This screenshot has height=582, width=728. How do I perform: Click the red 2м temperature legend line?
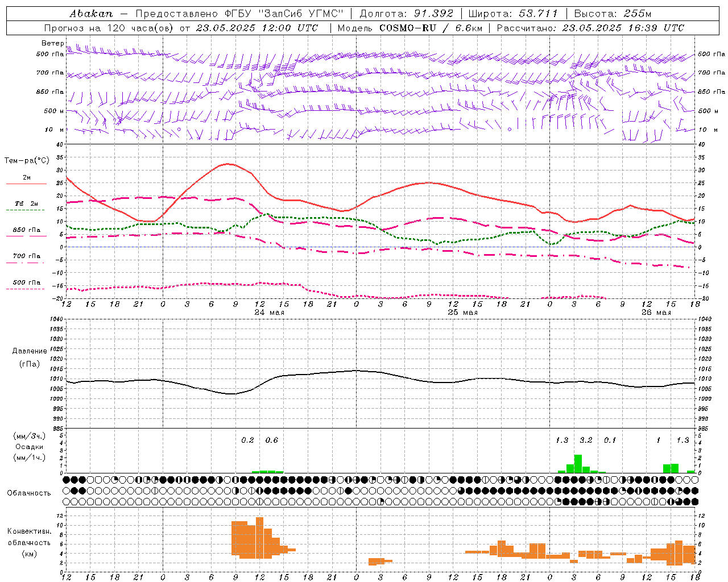pos(26,184)
